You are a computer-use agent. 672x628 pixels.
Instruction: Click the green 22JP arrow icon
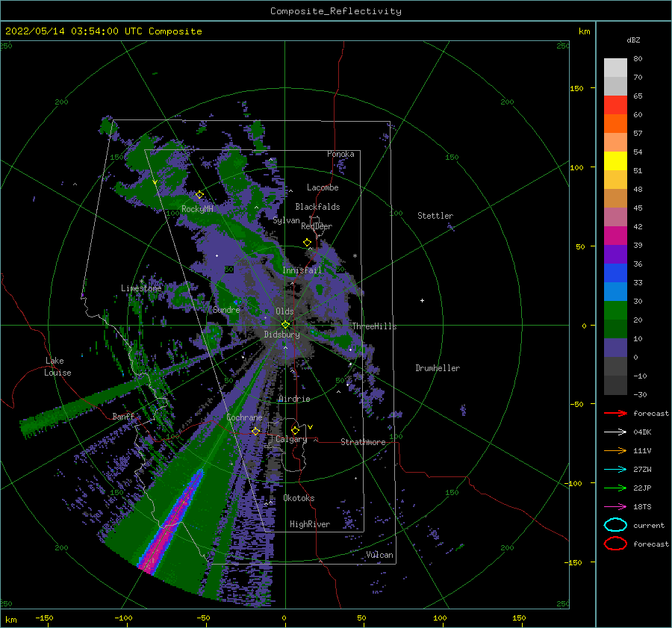coord(615,488)
